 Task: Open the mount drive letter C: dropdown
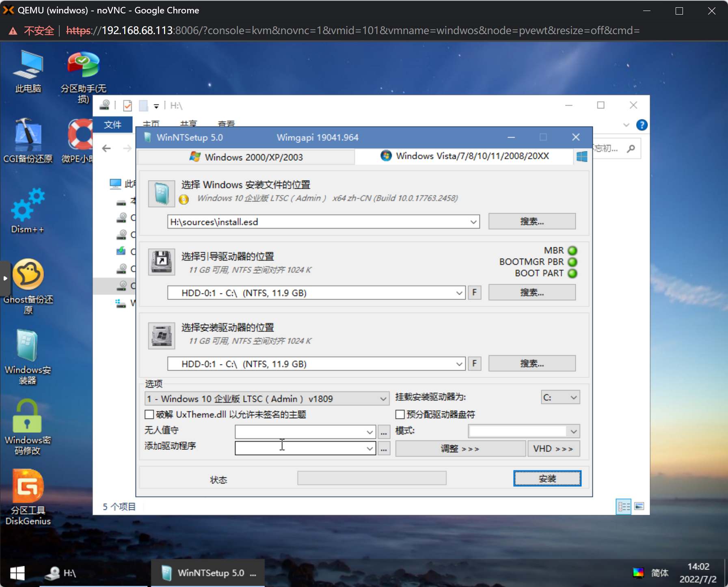click(x=560, y=397)
